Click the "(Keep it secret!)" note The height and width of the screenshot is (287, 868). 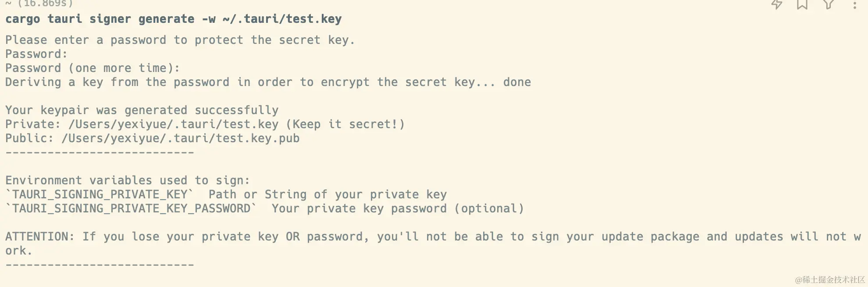click(345, 124)
